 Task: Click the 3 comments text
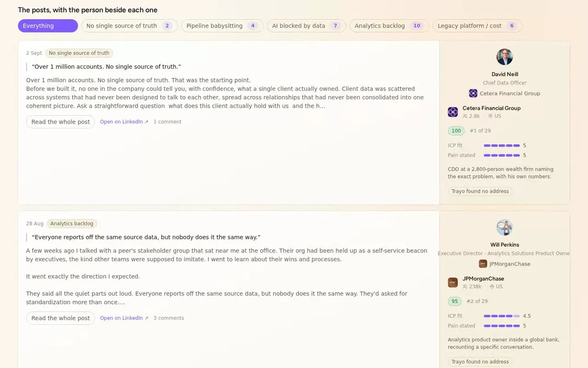(x=169, y=318)
